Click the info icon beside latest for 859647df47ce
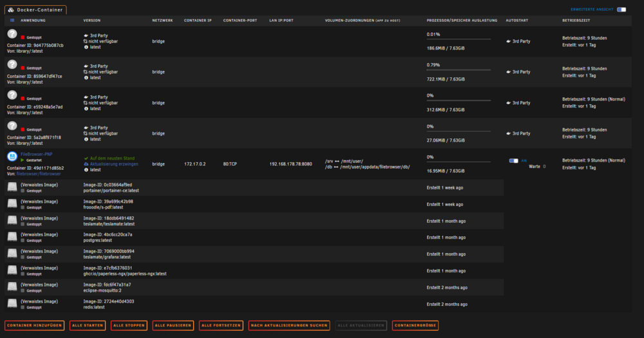The height and width of the screenshot is (338, 644). (x=86, y=78)
